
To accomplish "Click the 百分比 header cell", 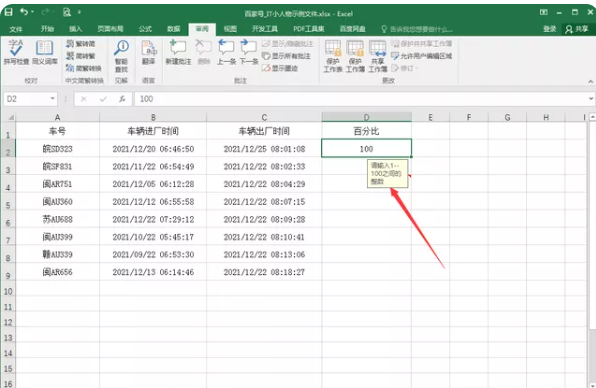I will pyautogui.click(x=366, y=131).
